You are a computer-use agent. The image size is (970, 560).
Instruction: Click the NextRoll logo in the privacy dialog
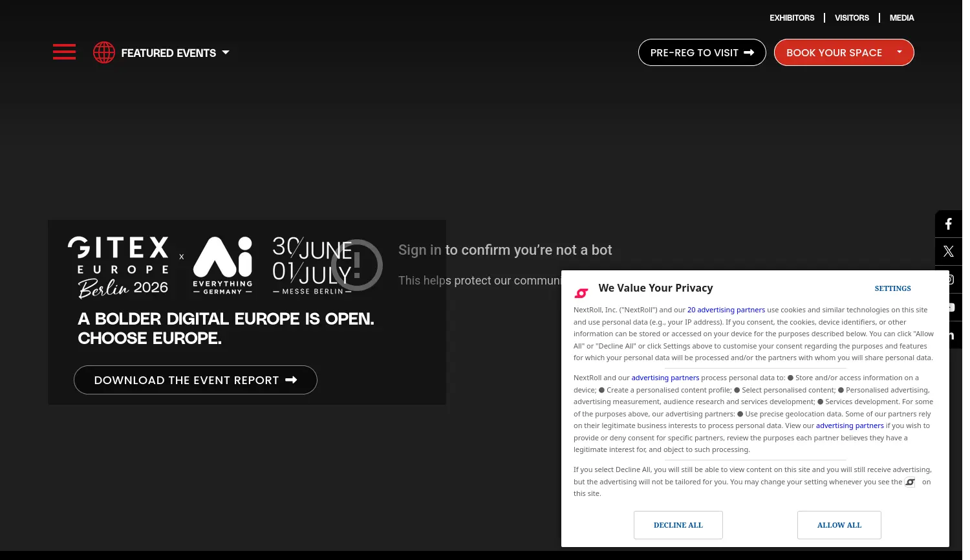point(581,293)
